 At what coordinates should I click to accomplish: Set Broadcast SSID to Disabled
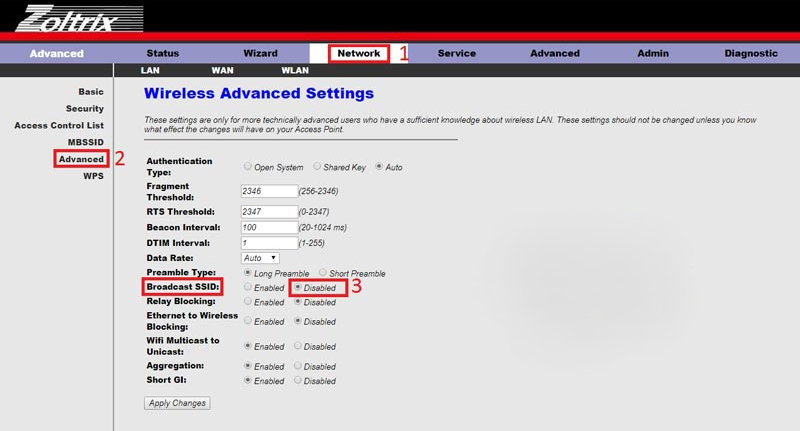pos(297,287)
